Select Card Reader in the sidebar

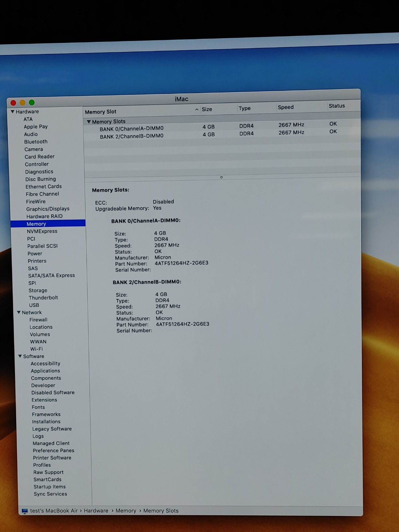coord(40,157)
